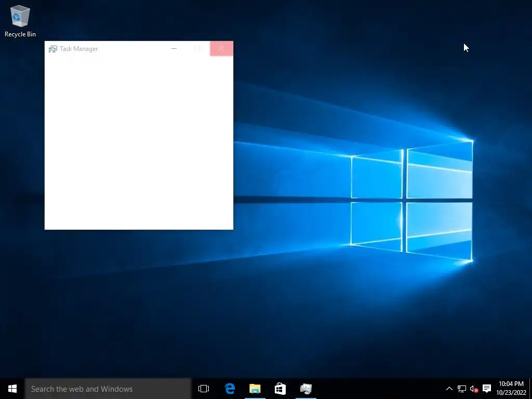Maximize the Task Manager window
This screenshot has height=399, width=532.
[x=197, y=48]
